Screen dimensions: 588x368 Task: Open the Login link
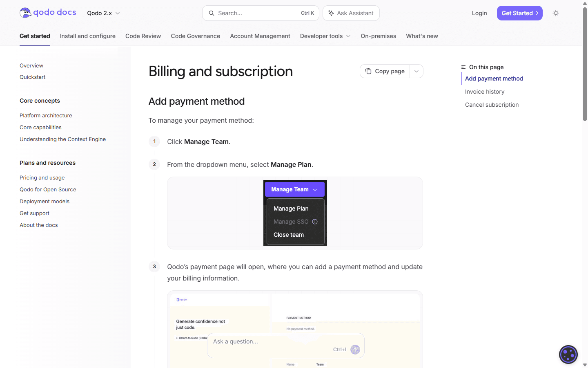pyautogui.click(x=479, y=13)
